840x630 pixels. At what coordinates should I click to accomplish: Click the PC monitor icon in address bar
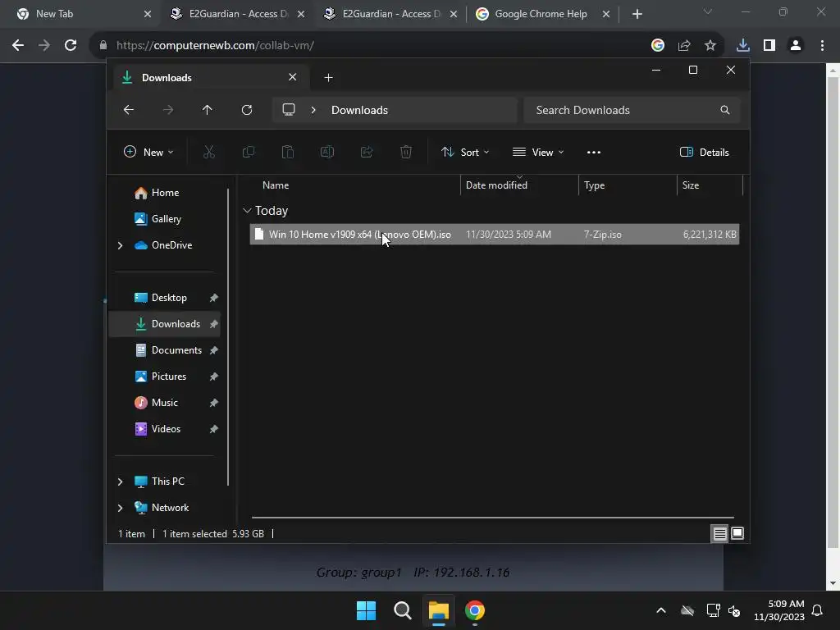pyautogui.click(x=289, y=110)
